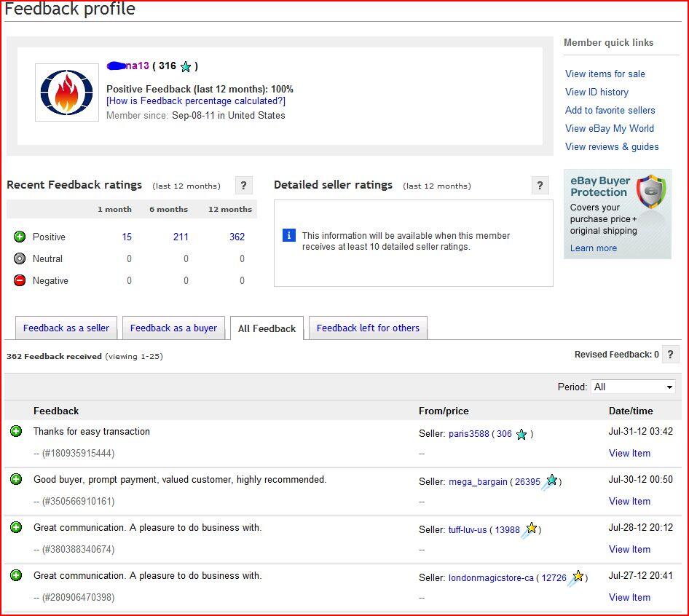The height and width of the screenshot is (616, 689).
Task: Open View items for sale link
Action: click(605, 74)
